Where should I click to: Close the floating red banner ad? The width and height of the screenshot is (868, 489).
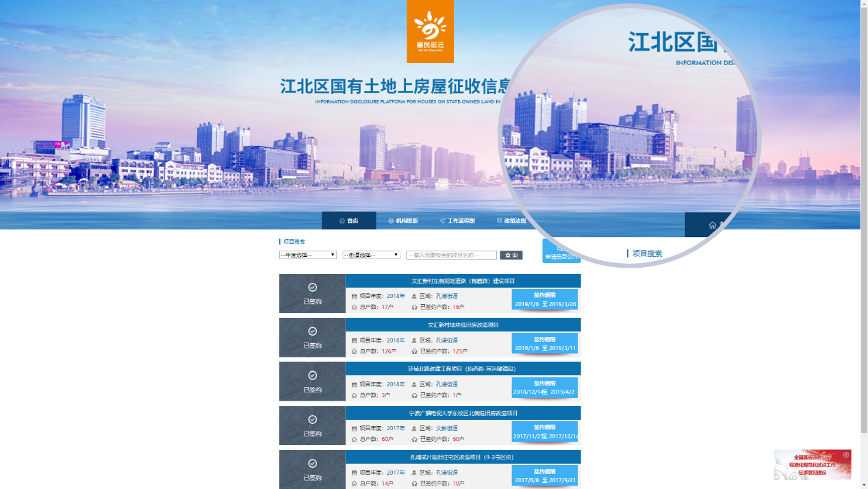pos(846,455)
